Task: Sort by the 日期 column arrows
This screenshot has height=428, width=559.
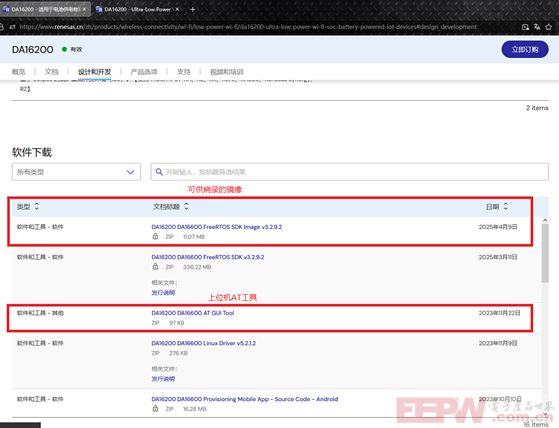Action: pyautogui.click(x=506, y=206)
